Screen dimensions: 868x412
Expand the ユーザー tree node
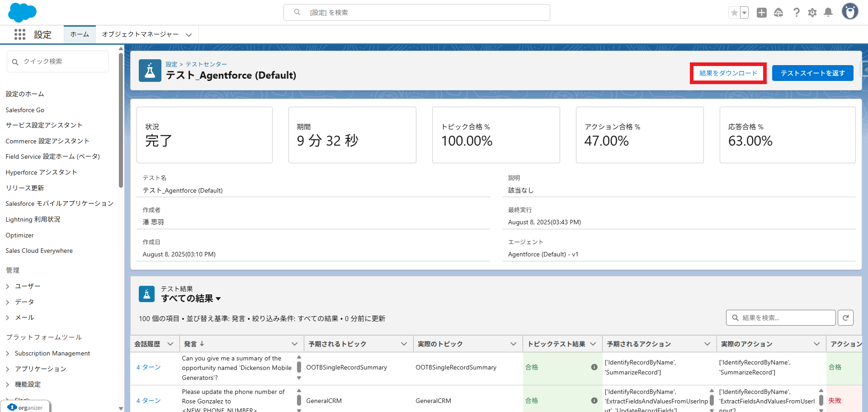coord(8,286)
